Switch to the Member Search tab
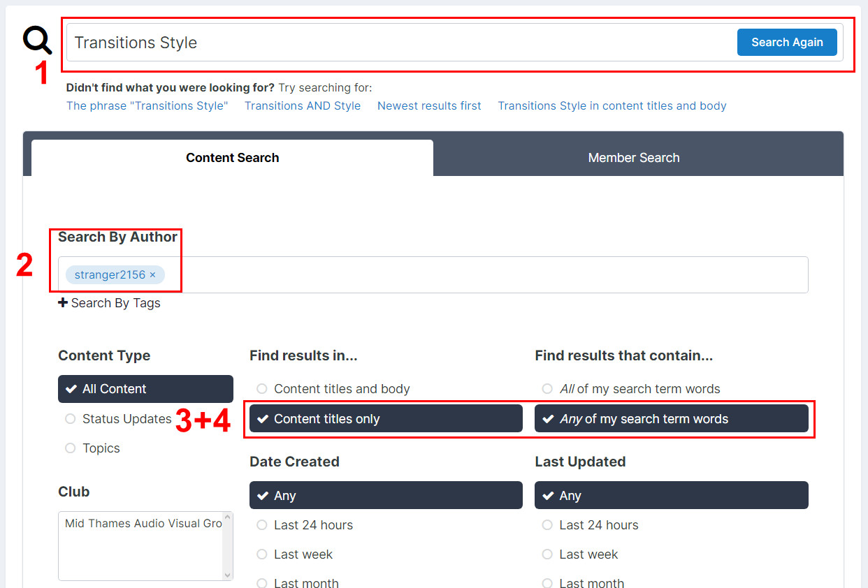This screenshot has height=588, width=868. [633, 158]
